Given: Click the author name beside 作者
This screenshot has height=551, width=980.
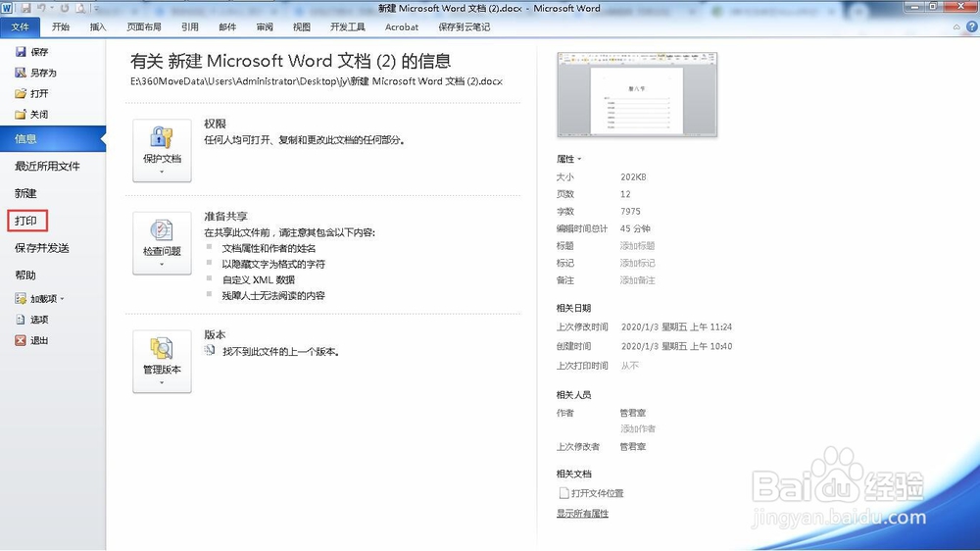Looking at the screenshot, I should pos(632,413).
